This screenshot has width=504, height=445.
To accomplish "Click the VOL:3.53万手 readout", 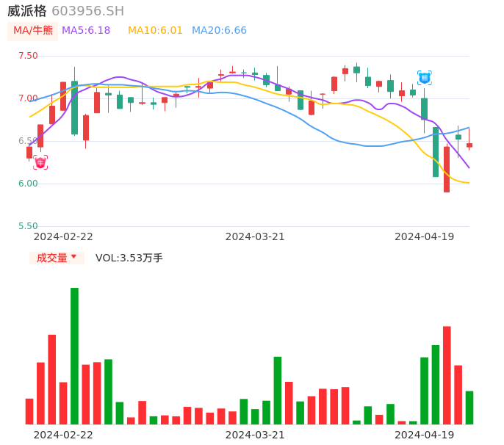I will [129, 258].
